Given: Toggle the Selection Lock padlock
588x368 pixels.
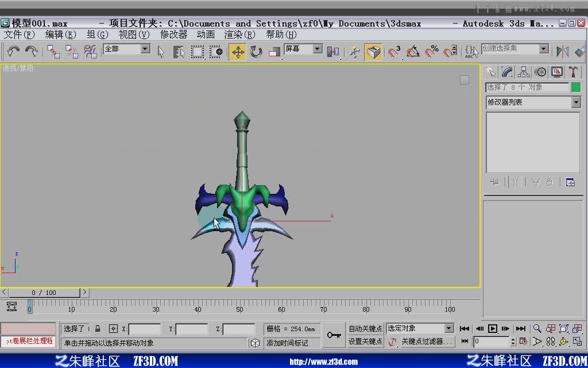Looking at the screenshot, I should pos(98,329).
